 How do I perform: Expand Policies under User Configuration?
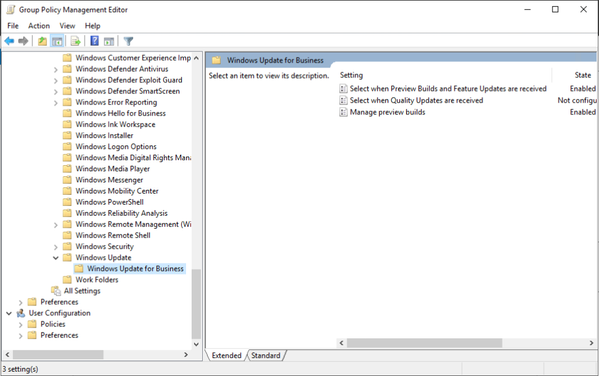(x=21, y=324)
